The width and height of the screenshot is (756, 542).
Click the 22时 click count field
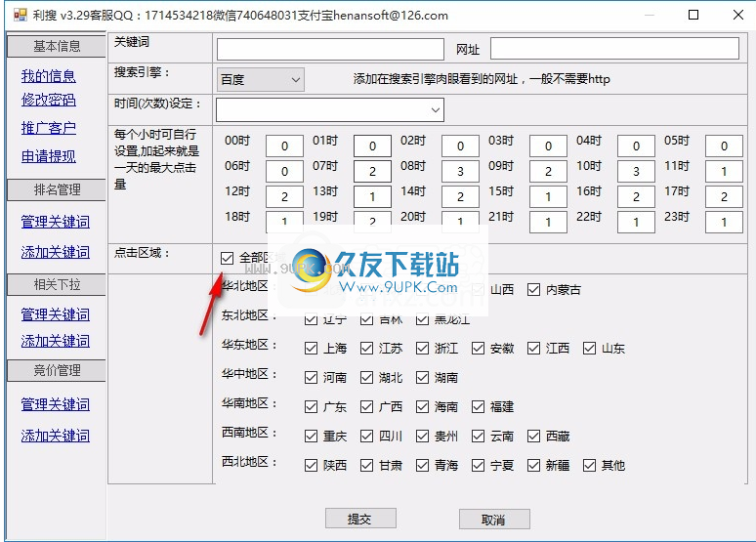(636, 222)
